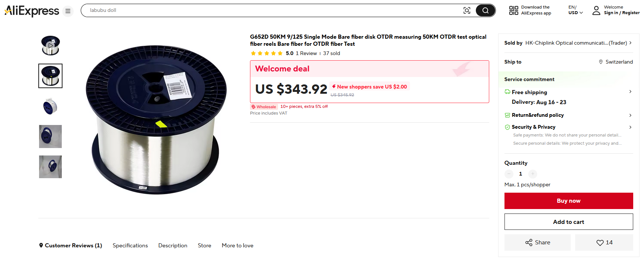
Task: Click the user account profile icon
Action: tap(596, 10)
